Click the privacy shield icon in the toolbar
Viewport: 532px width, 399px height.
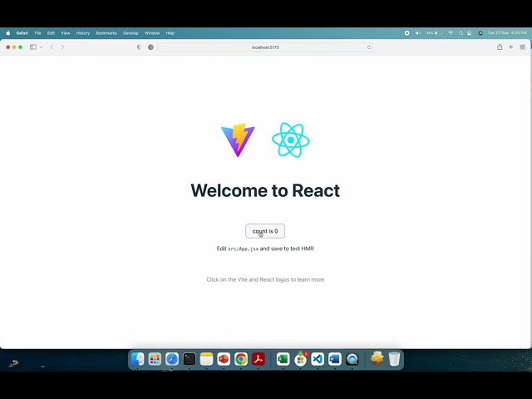pyautogui.click(x=139, y=47)
